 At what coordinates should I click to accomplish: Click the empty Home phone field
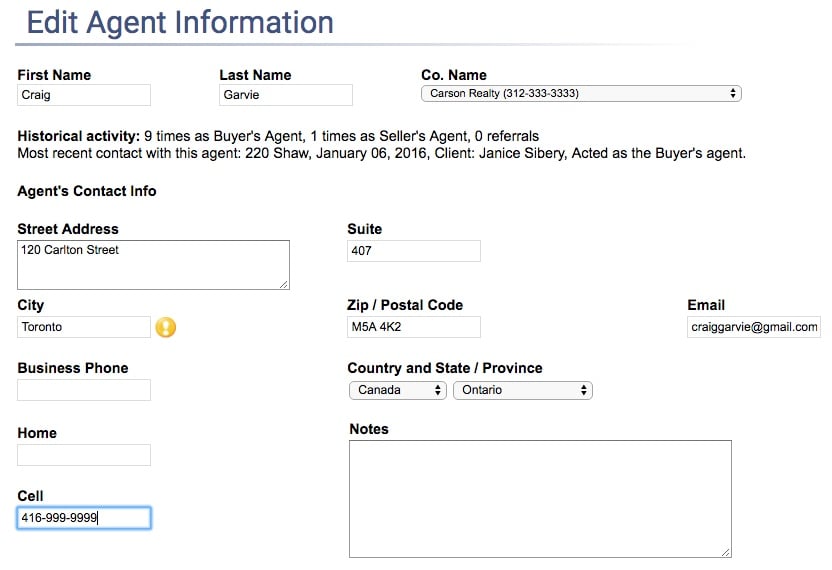(x=84, y=455)
